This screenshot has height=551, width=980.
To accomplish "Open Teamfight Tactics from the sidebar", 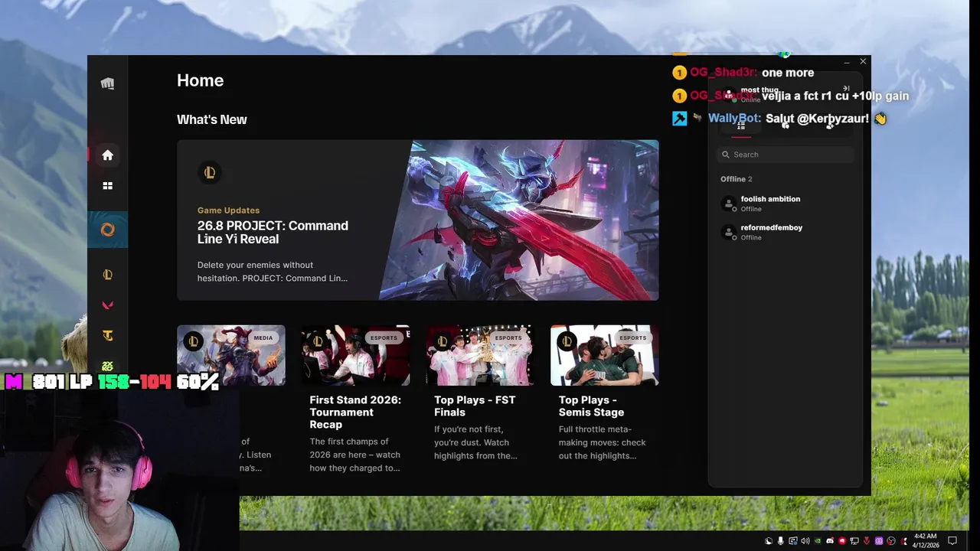I will click(107, 335).
